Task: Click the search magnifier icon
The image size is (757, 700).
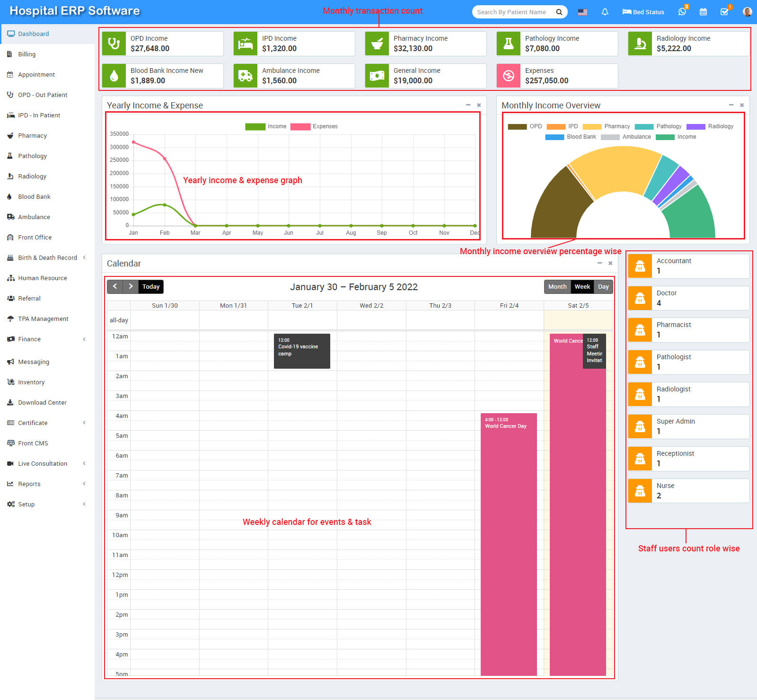Action: (x=559, y=12)
